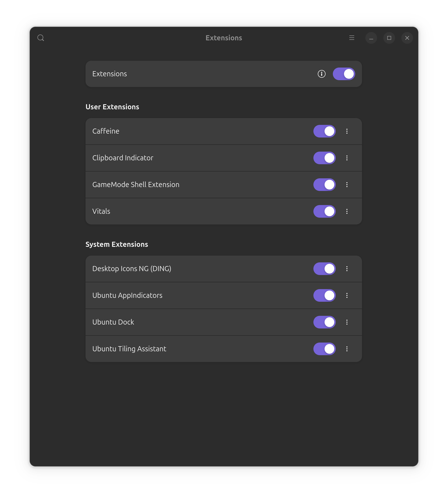Screen dimensions: 448x499
Task: Turn off the Caffeine extension
Action: (324, 131)
